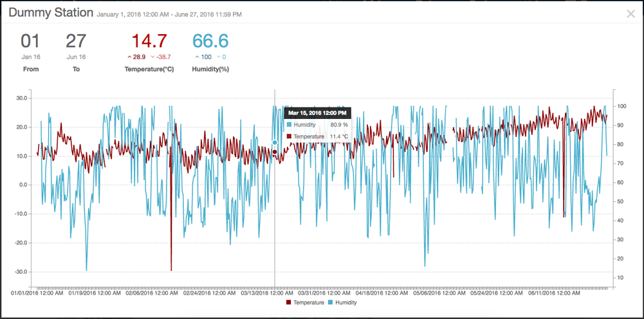Click the 66.6 average humidity value
The width and height of the screenshot is (644, 319).
[210, 41]
